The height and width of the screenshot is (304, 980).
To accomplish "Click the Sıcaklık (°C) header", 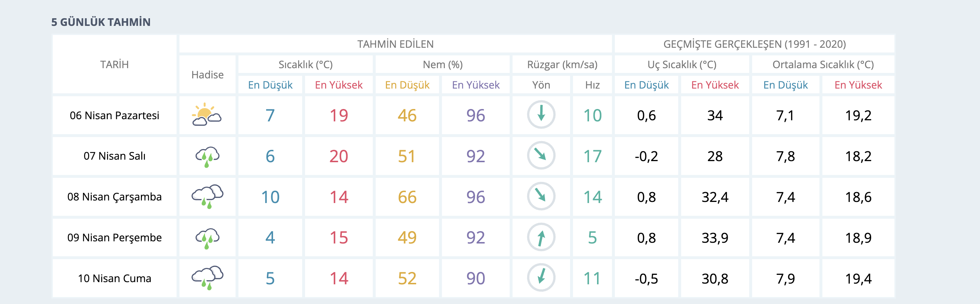I will point(305,65).
